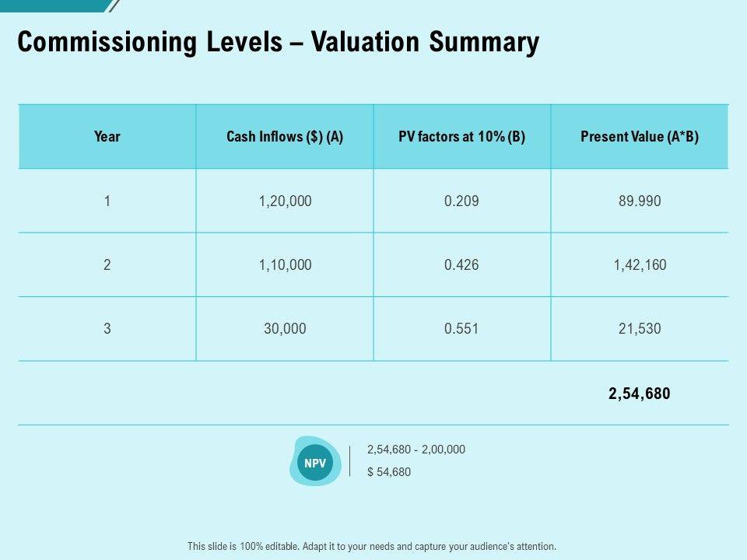Click the 0.551 PV factor cell
Image resolution: width=747 pixels, height=560 pixels.
pos(461,329)
